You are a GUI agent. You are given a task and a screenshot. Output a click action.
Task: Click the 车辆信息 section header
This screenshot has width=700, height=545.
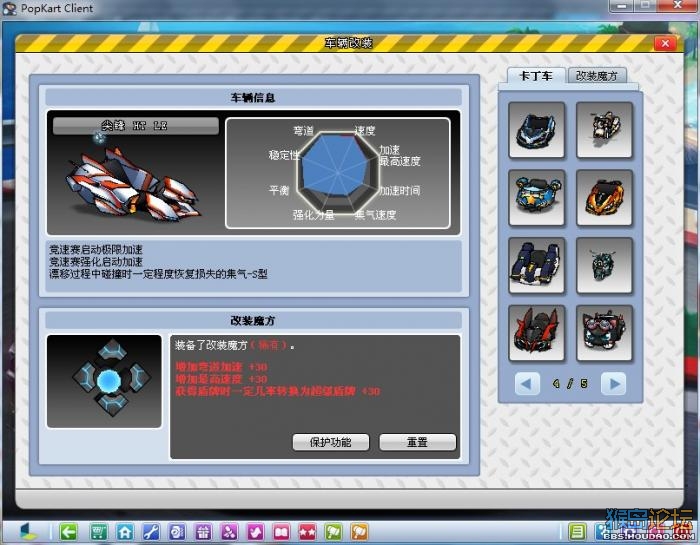coord(253,98)
